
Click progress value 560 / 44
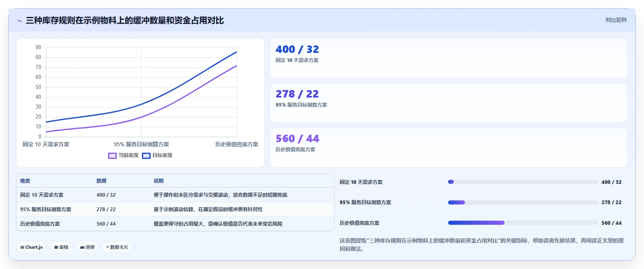point(611,223)
